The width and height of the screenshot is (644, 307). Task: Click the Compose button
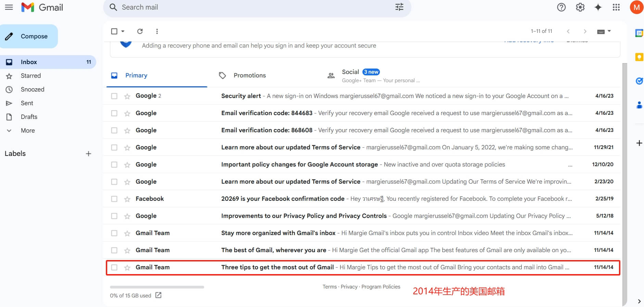(29, 36)
